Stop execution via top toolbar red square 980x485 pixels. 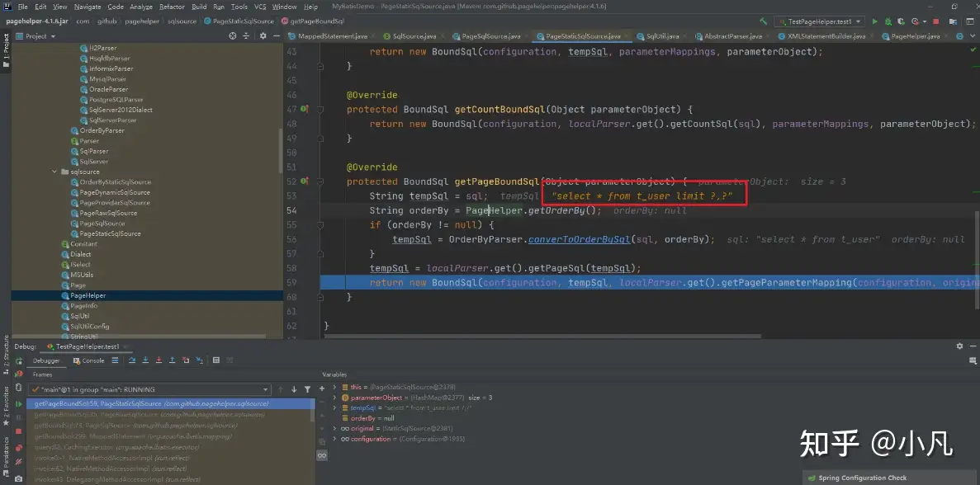pyautogui.click(x=935, y=21)
